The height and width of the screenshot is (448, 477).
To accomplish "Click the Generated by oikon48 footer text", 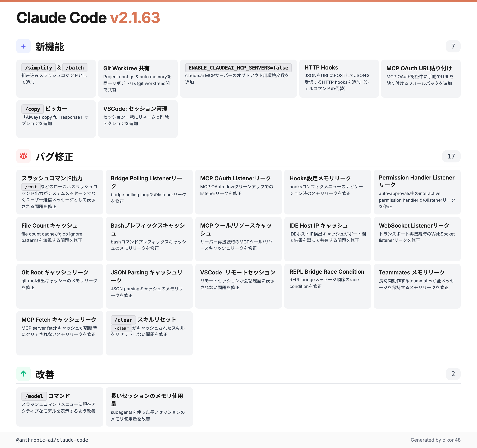I will tap(435, 440).
